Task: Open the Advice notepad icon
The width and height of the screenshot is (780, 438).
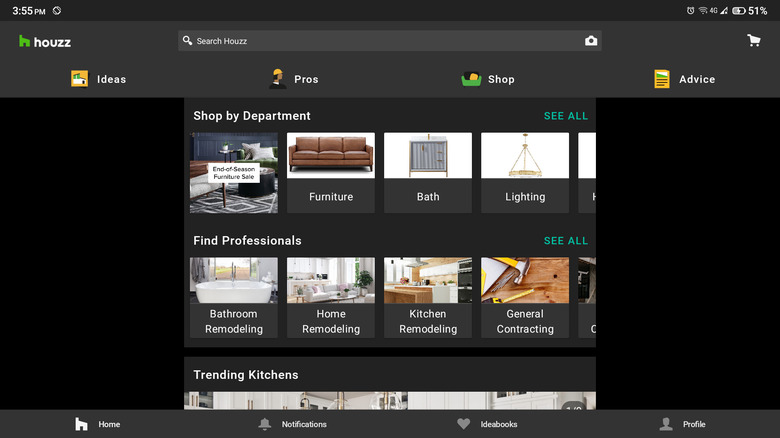Action: (x=662, y=79)
